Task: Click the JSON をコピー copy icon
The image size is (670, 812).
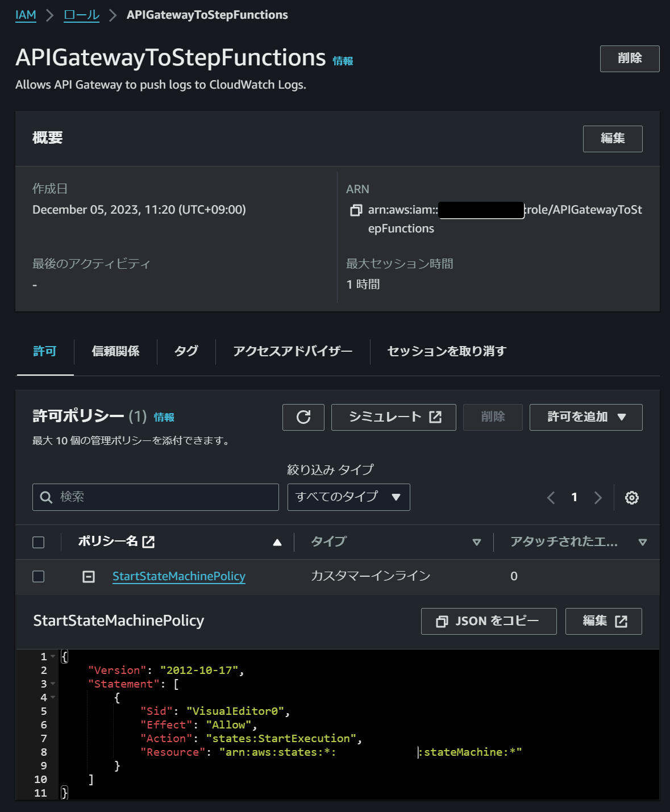Action: pyautogui.click(x=442, y=621)
